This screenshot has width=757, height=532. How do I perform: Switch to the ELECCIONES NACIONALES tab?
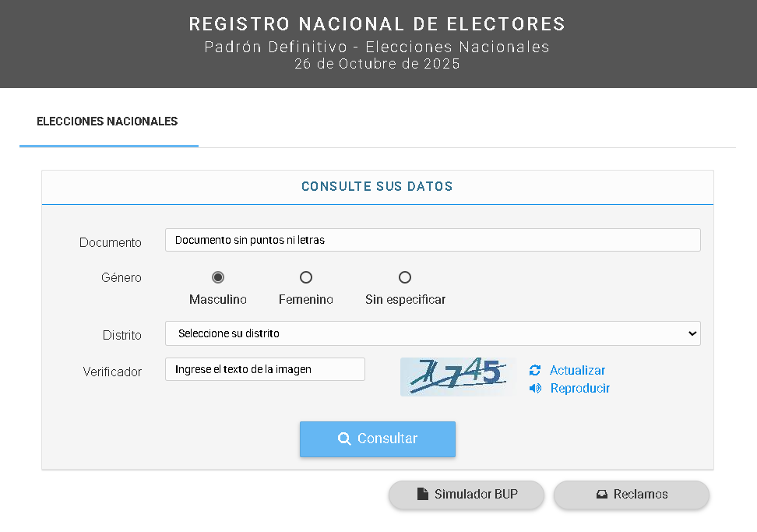(107, 122)
